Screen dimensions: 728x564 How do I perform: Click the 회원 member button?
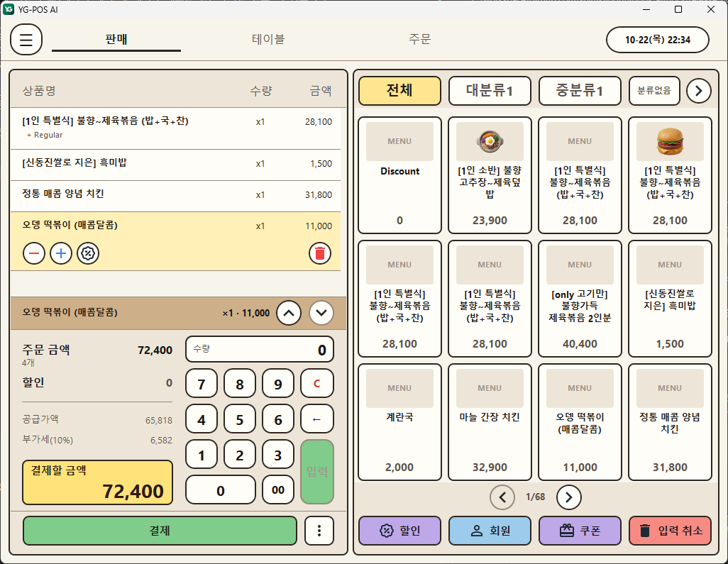pos(490,531)
